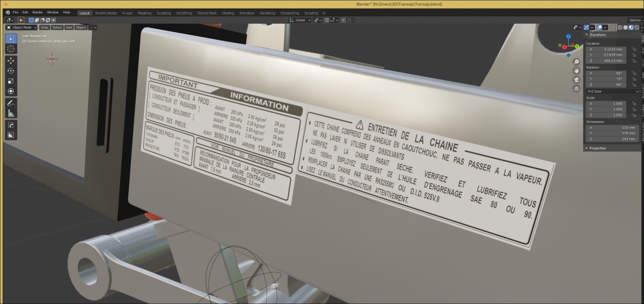Toggle lock on Scale X
This screenshot has width=644, height=304.
pyautogui.click(x=634, y=103)
